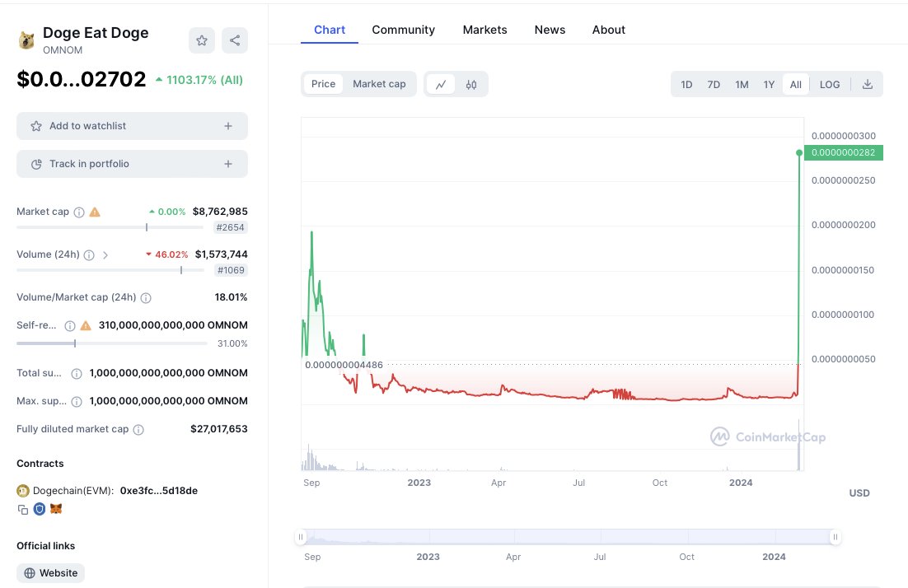Select the 1Y timeframe
Viewport: 908px width, 588px height.
769,84
